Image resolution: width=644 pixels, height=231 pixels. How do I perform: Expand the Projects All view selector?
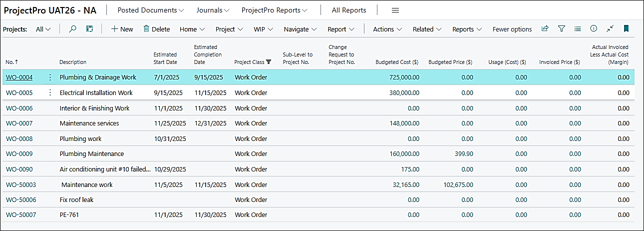coord(43,29)
